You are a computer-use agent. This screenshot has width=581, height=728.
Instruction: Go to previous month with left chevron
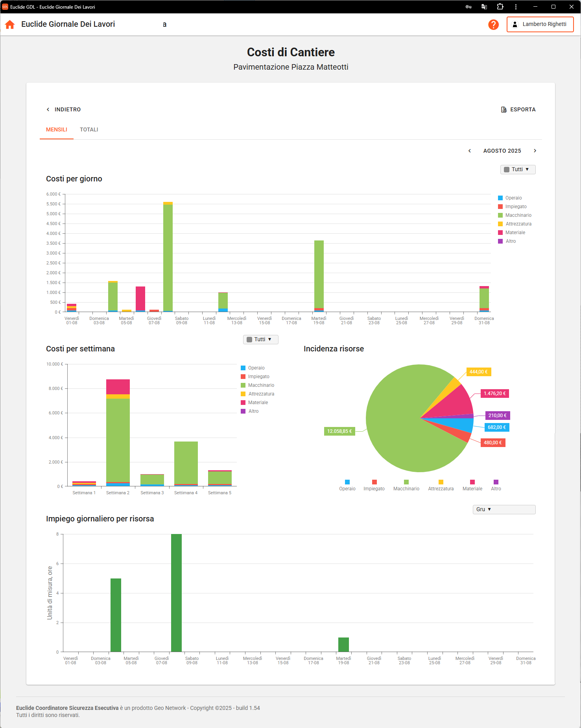point(470,151)
